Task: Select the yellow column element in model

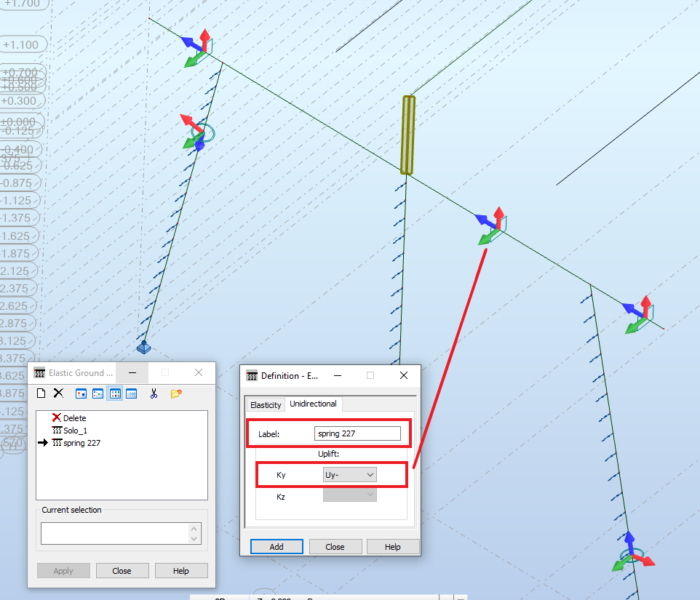Action: [408, 135]
